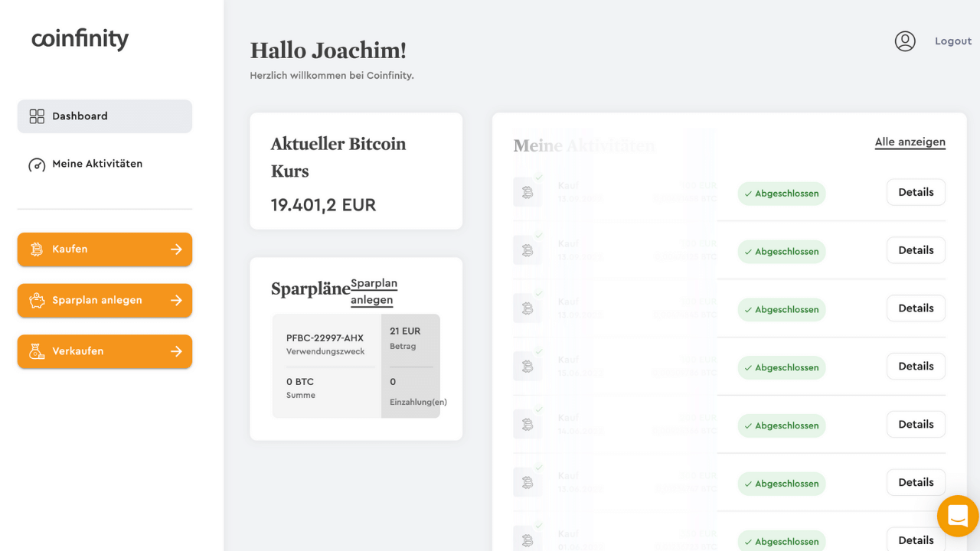Click the Sparplan anlegen link in Sparpläne card
Image resolution: width=980 pixels, height=551 pixels.
pos(374,292)
